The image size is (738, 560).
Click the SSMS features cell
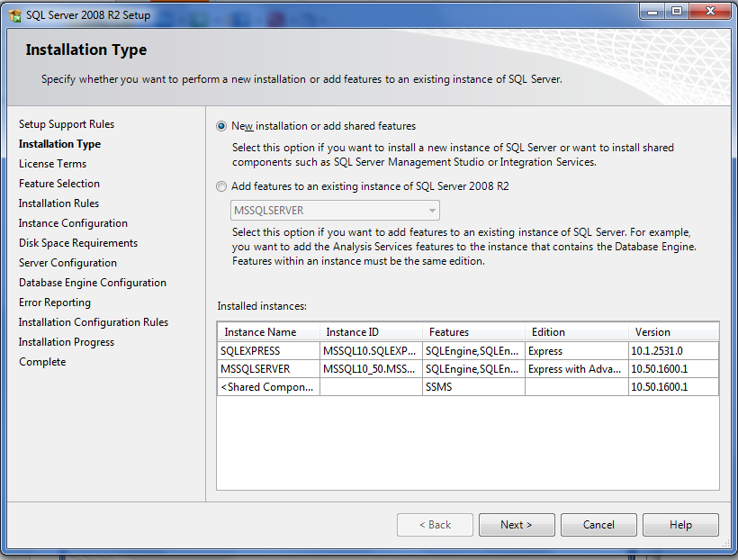pyautogui.click(x=473, y=386)
